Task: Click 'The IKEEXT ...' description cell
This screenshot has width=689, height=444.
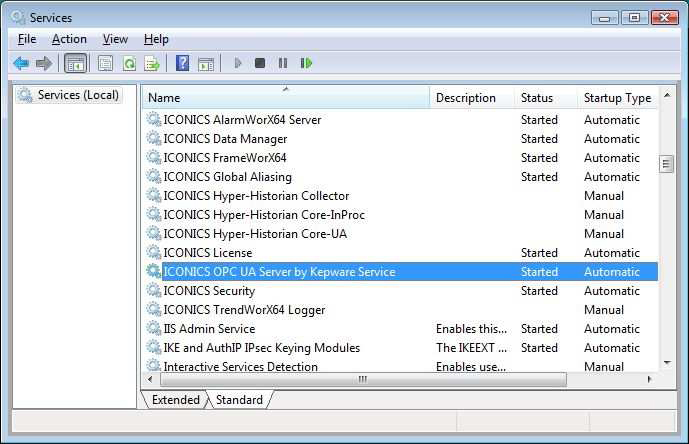Action: pyautogui.click(x=471, y=347)
